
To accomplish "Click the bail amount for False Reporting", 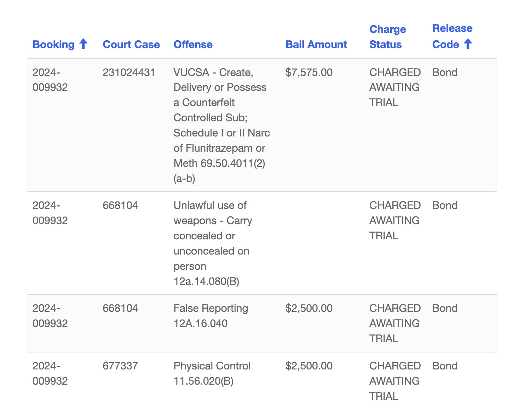I will pyautogui.click(x=309, y=308).
